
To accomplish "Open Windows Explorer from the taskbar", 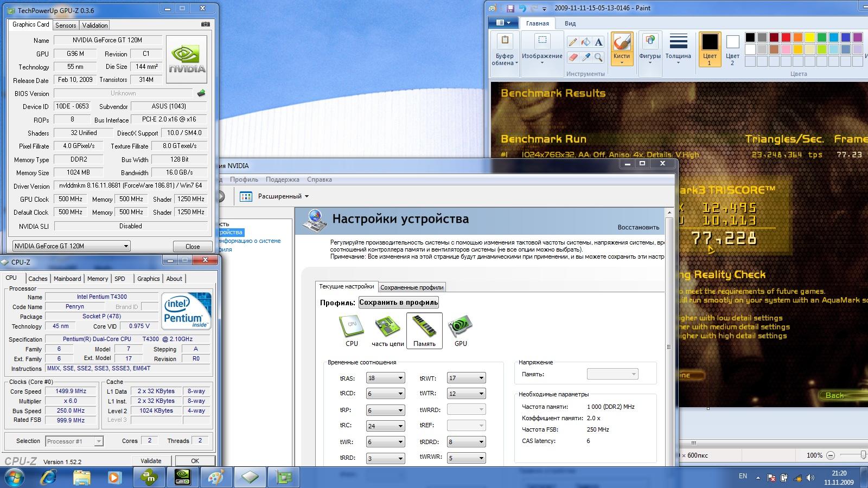I will (x=82, y=478).
